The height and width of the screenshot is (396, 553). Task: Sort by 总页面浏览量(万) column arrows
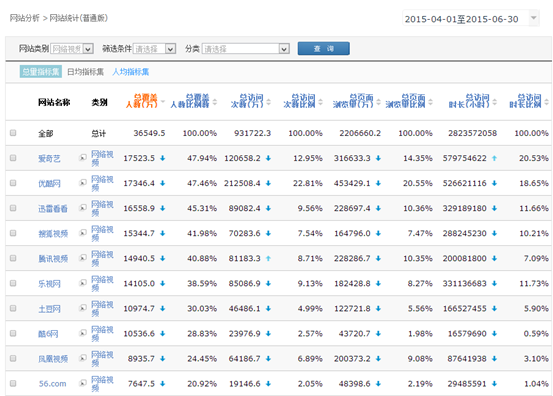(x=378, y=102)
